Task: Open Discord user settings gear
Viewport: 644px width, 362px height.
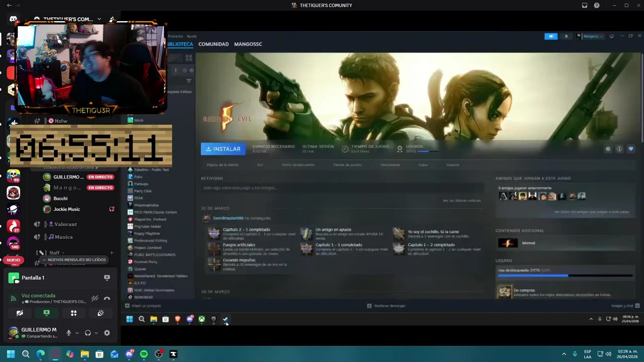Action: pos(107,333)
